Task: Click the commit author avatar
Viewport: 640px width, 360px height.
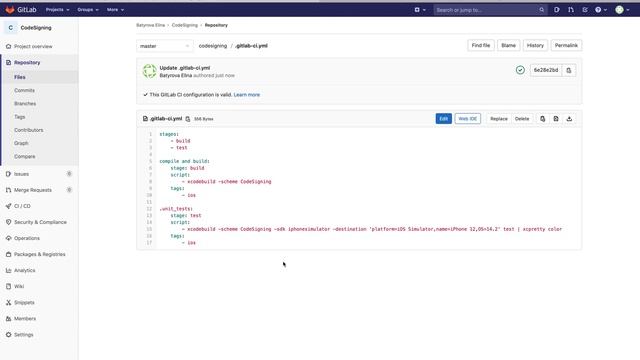Action: (x=149, y=71)
